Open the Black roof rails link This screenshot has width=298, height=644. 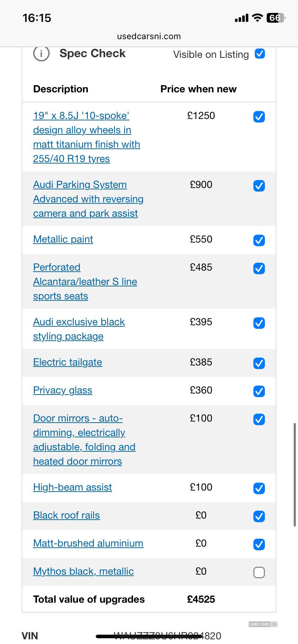(x=67, y=515)
